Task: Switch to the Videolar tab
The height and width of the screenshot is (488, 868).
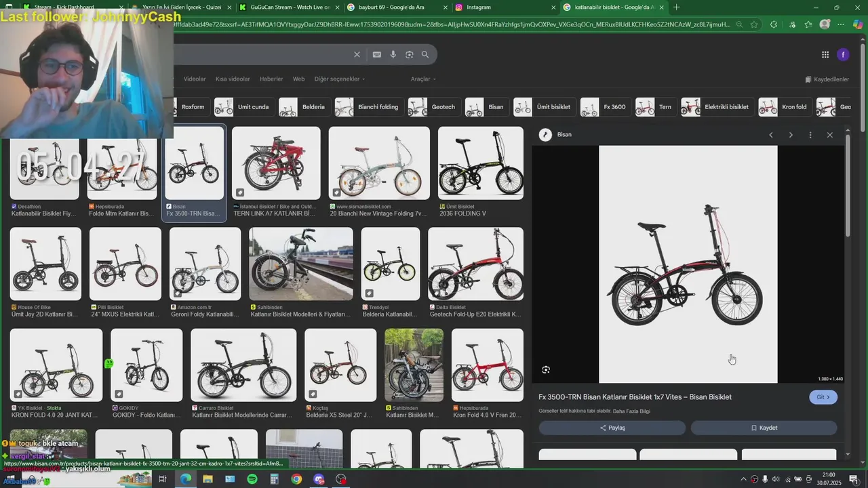Action: [195, 79]
